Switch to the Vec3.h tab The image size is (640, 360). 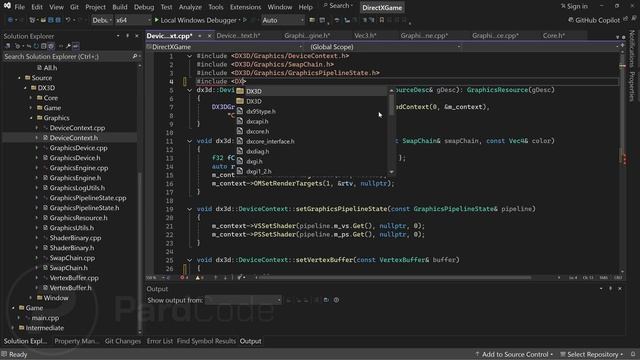365,36
